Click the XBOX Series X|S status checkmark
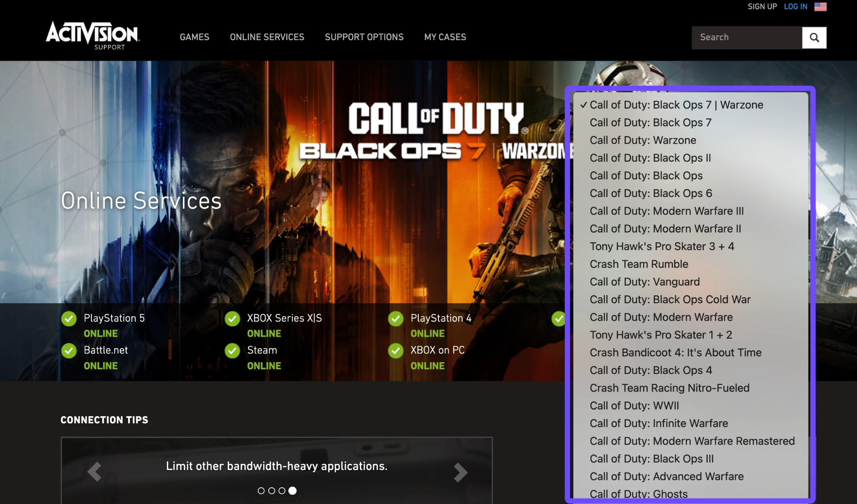The width and height of the screenshot is (857, 504). [x=232, y=319]
